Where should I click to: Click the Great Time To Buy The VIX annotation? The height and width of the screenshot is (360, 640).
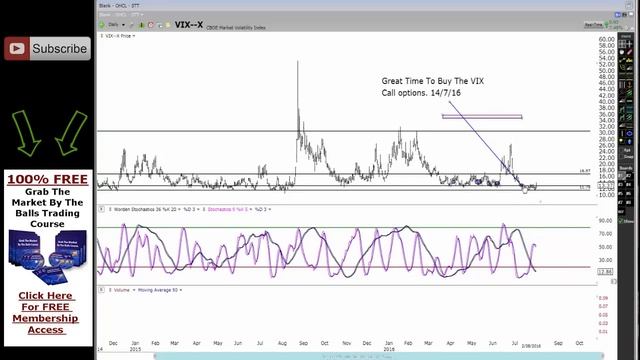click(433, 87)
